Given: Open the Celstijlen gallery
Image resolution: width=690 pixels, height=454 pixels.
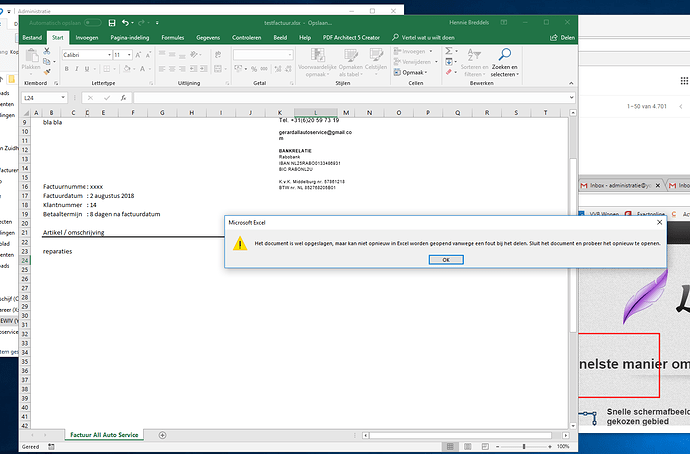Looking at the screenshot, I should pos(376,62).
